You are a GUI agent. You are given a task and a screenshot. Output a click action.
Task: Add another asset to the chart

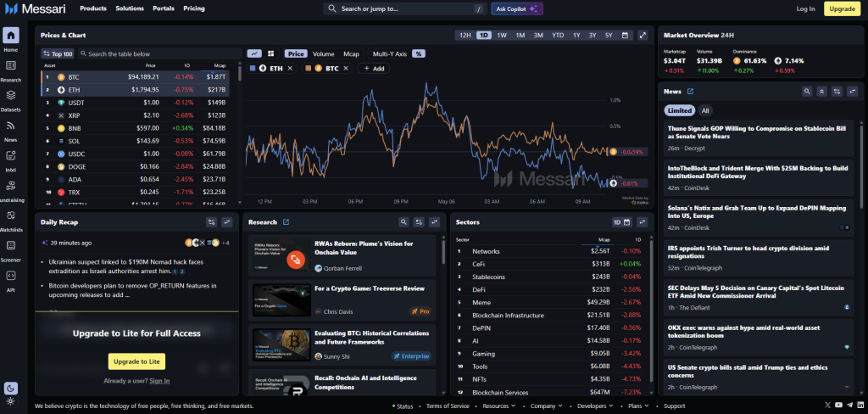pos(374,68)
